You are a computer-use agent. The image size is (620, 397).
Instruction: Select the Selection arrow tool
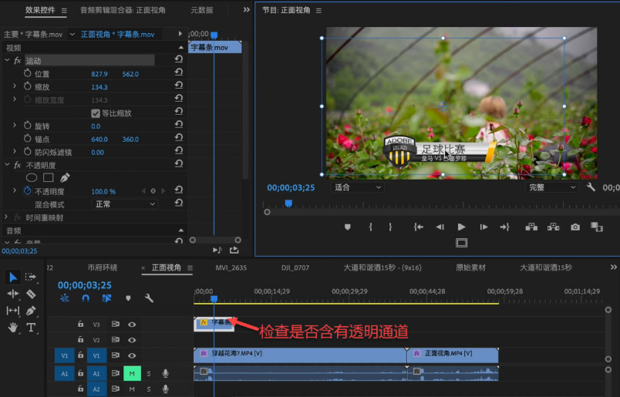(x=13, y=277)
